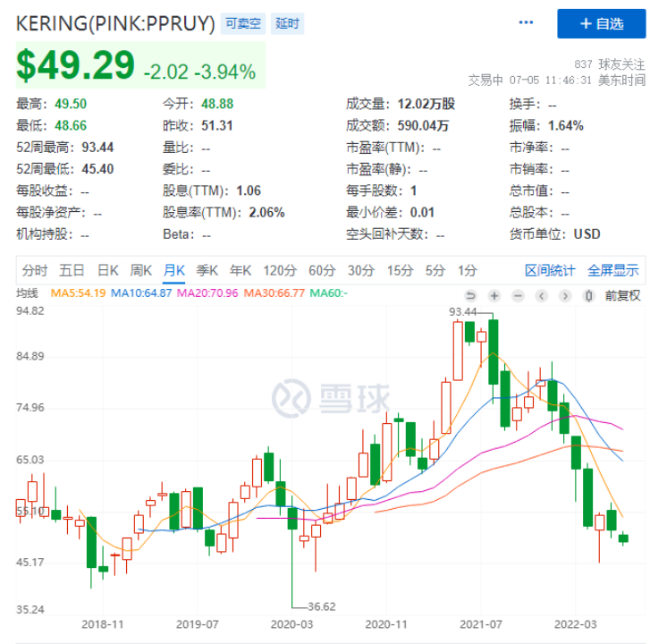Click the MA5:54.19 indicator label
The width and height of the screenshot is (650, 644).
pyautogui.click(x=78, y=293)
